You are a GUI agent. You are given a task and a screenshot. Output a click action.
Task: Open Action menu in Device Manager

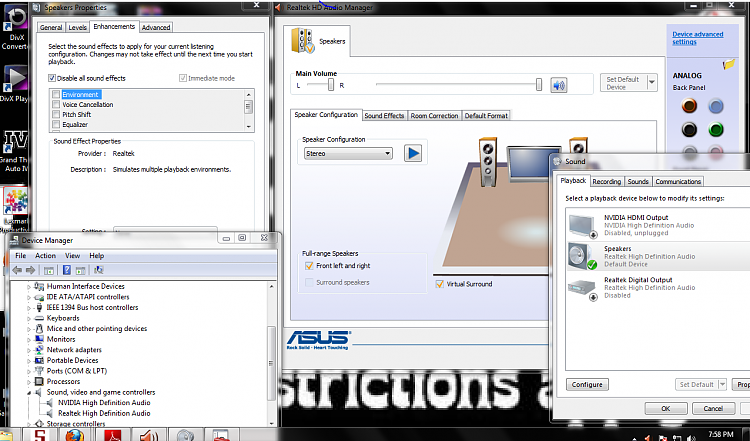pyautogui.click(x=45, y=256)
